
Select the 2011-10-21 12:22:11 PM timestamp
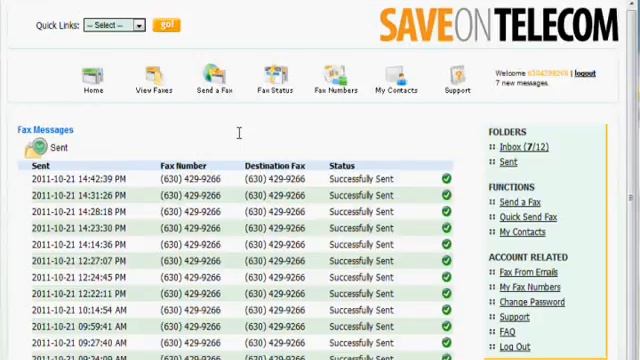[x=79, y=293]
